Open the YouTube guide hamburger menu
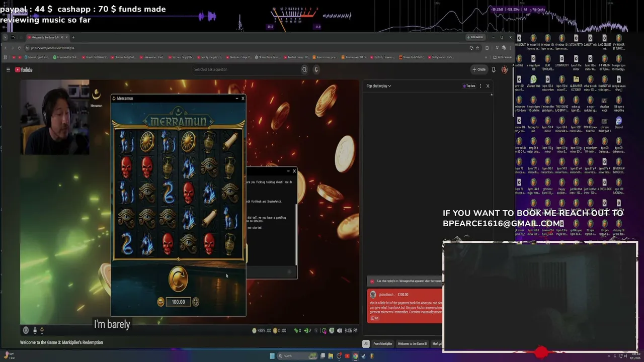 coord(8,69)
